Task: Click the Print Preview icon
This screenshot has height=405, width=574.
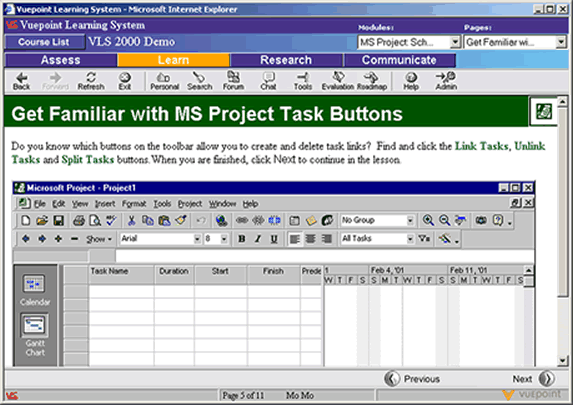Action: point(95,220)
